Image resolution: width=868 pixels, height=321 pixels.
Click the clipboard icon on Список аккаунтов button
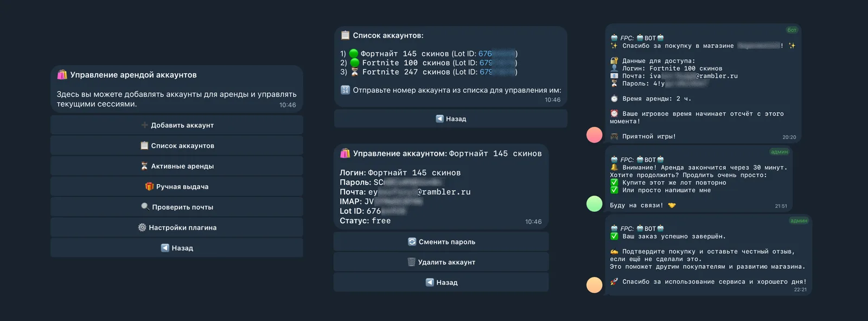tap(144, 146)
